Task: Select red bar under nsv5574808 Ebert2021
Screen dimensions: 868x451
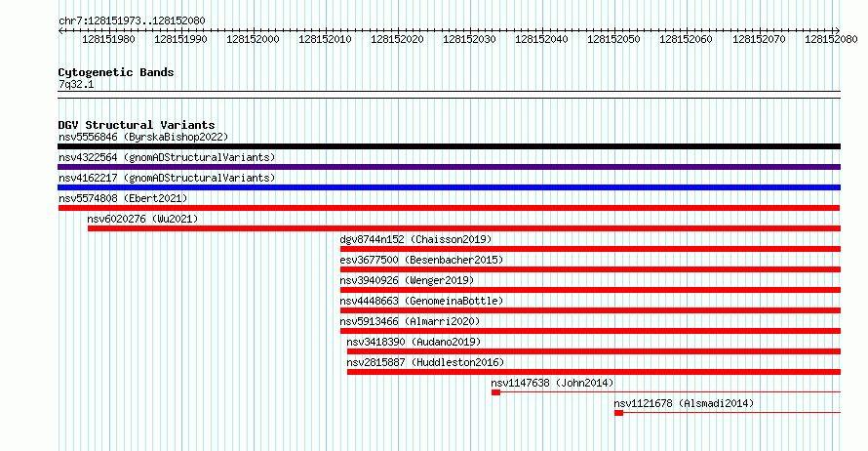Action: 449,208
